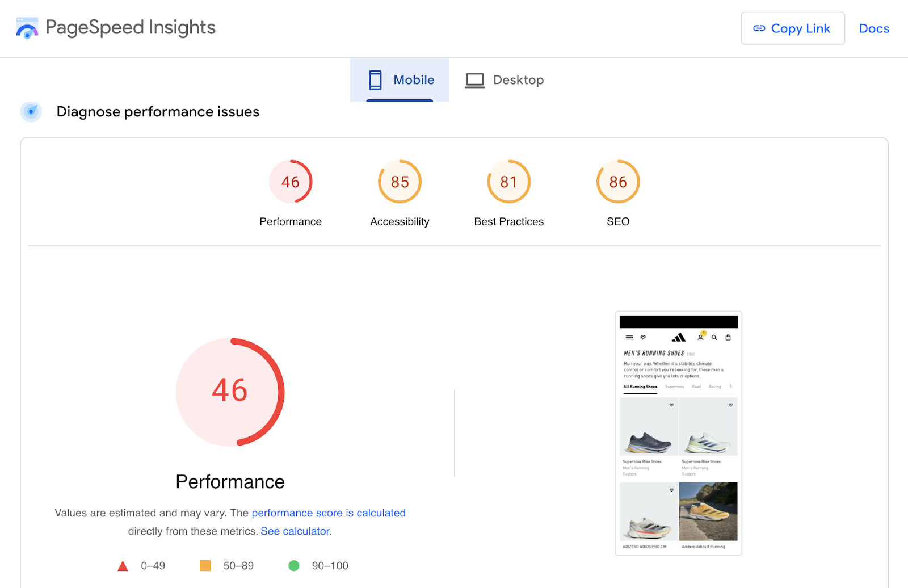Open the Docs link
908x588 pixels.
[x=873, y=28]
